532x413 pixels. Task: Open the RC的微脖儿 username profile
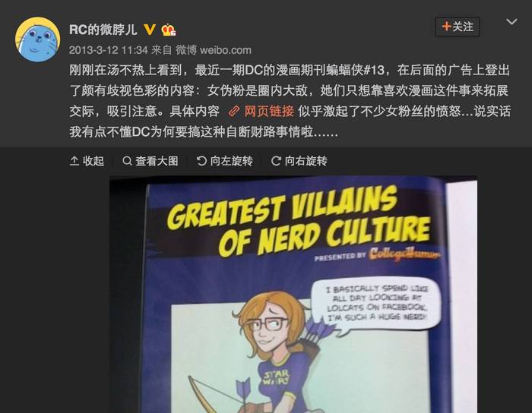pyautogui.click(x=103, y=30)
